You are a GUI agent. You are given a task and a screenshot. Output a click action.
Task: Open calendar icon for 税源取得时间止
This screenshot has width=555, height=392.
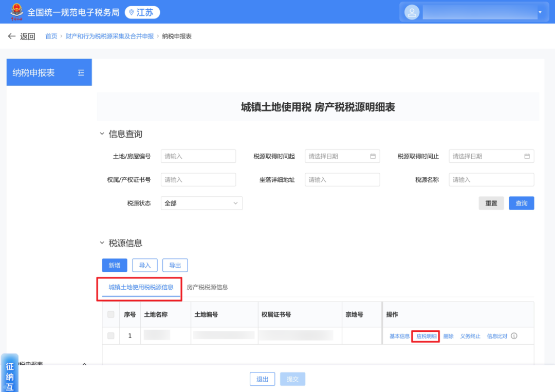[527, 156]
